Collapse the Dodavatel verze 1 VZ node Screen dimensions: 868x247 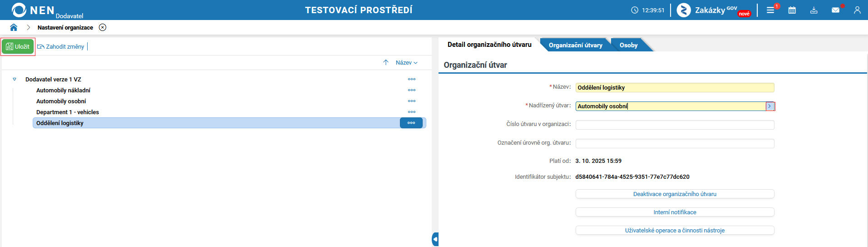pyautogui.click(x=15, y=79)
